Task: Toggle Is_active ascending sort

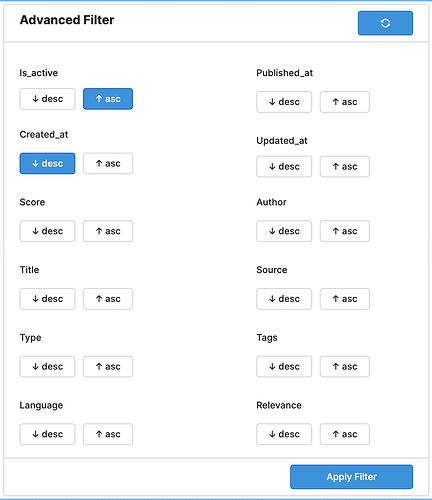Action: click(108, 99)
